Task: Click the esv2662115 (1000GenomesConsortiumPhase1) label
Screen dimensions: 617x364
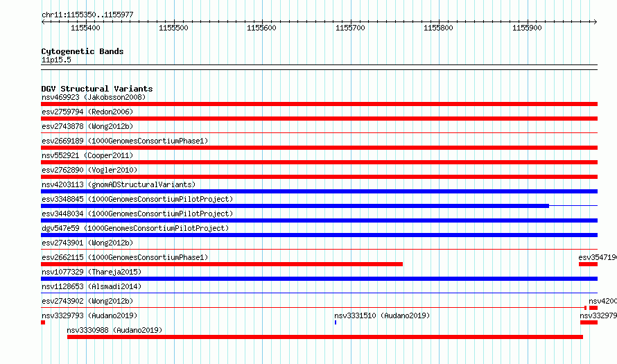Action: [125, 257]
